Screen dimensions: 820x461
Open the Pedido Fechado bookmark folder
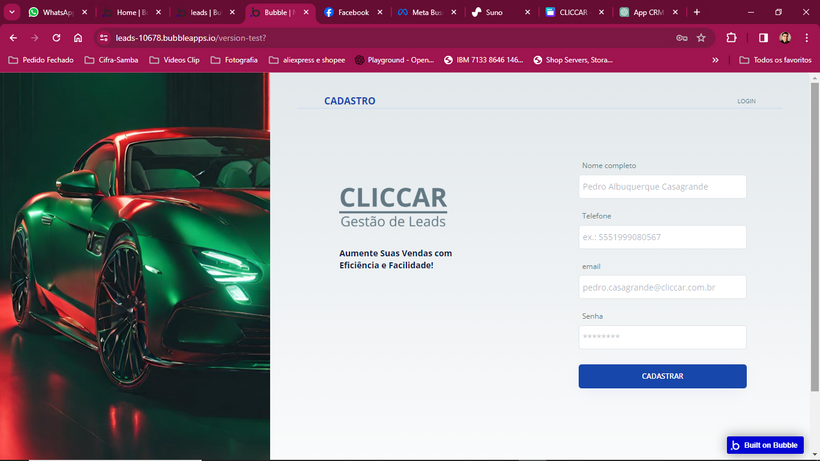(41, 60)
